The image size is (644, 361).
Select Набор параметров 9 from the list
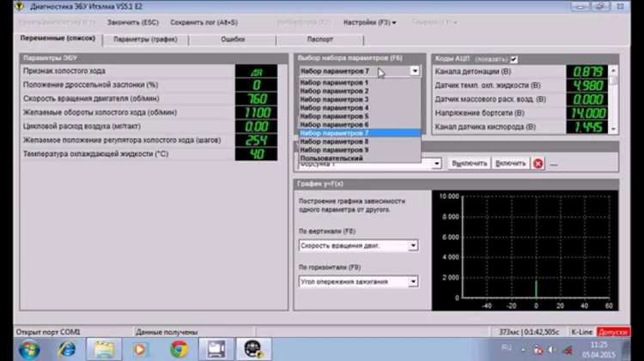(x=360, y=150)
